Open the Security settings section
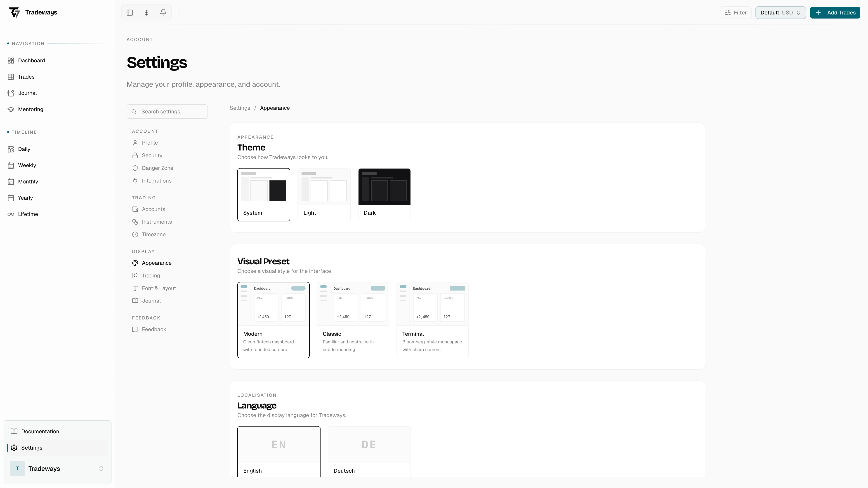868x488 pixels. pyautogui.click(x=152, y=155)
